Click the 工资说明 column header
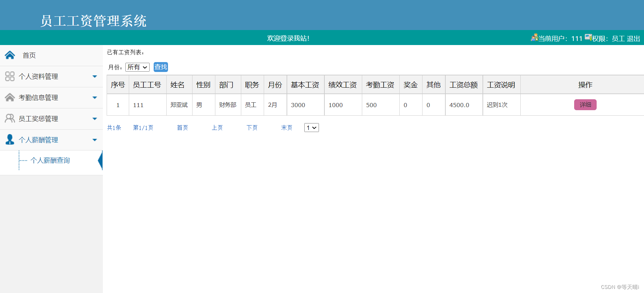 [x=501, y=85]
